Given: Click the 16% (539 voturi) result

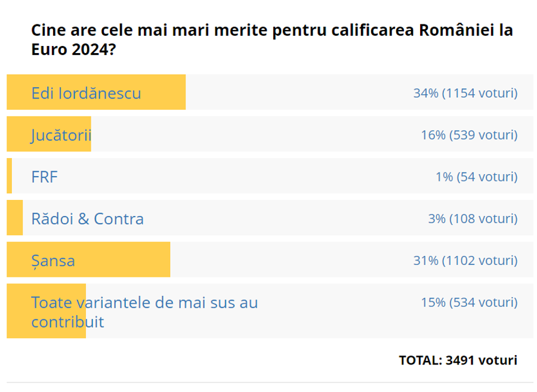Looking at the screenshot, I should [469, 135].
